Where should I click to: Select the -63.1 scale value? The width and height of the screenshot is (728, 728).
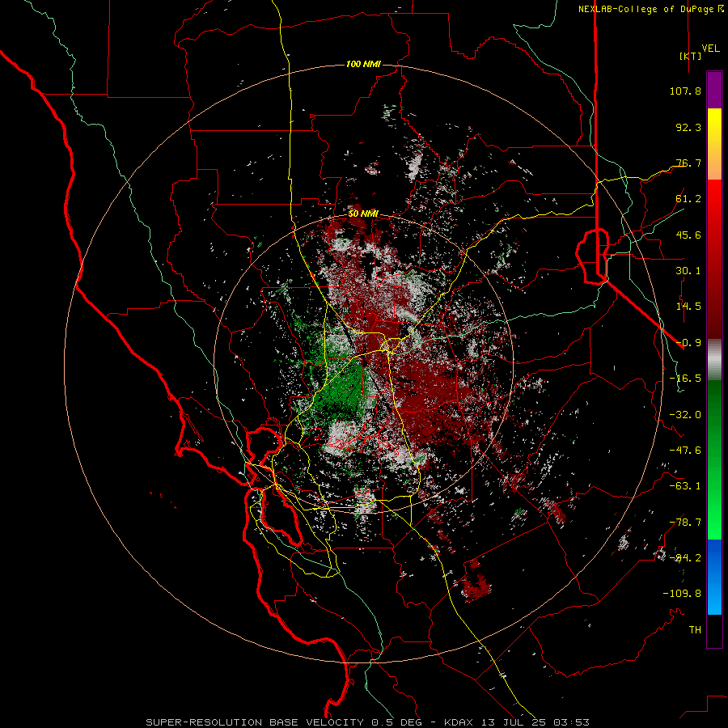[685, 486]
